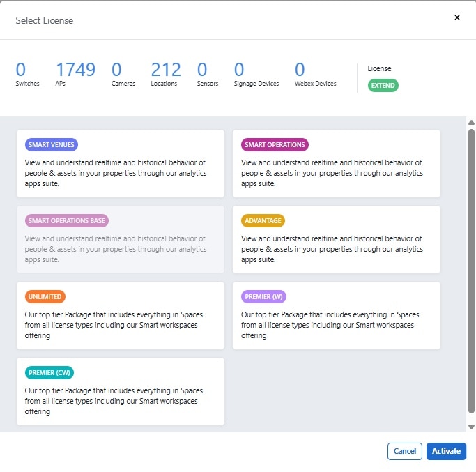Screen dimensions: 476x472
Task: Click the Webex Devices count
Action: click(300, 70)
